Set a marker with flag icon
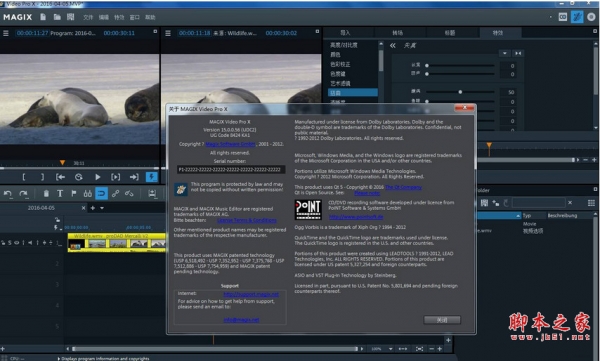600x361 pixels. pos(74,194)
